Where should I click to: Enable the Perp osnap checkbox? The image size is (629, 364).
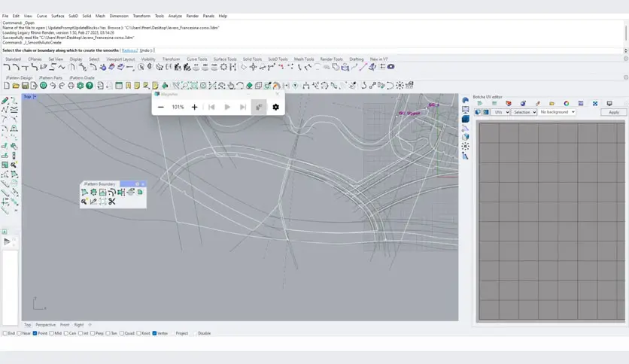coord(93,333)
